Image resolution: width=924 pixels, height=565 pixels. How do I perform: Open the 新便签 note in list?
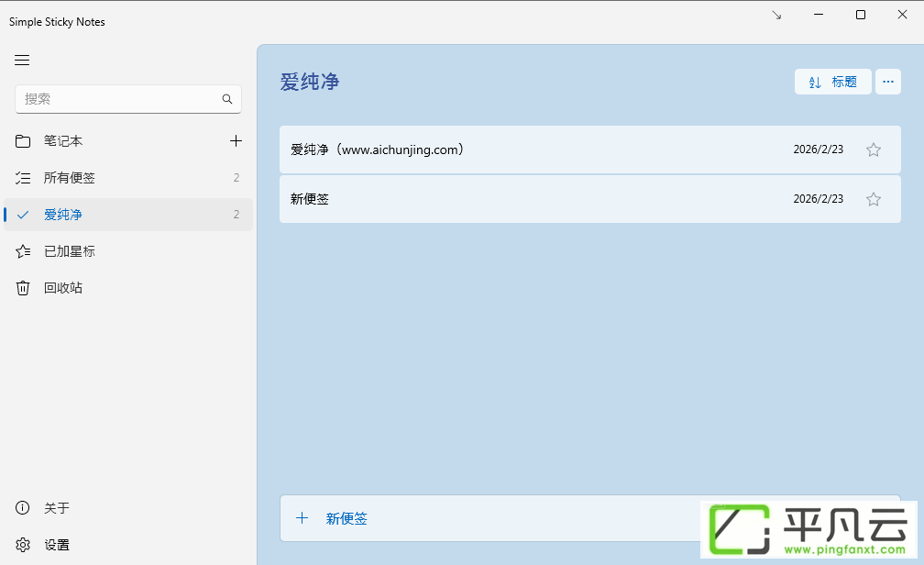pyautogui.click(x=590, y=199)
